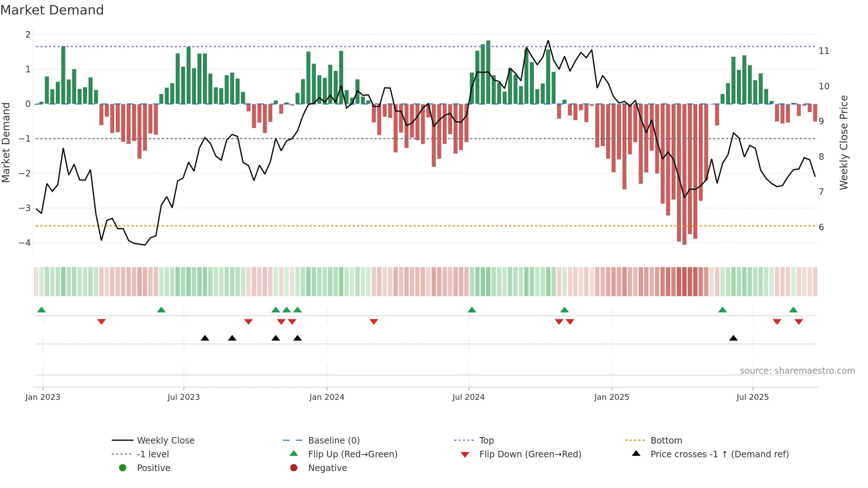Image resolution: width=868 pixels, height=488 pixels.
Task: Toggle the Positive legend label
Action: coord(153,468)
